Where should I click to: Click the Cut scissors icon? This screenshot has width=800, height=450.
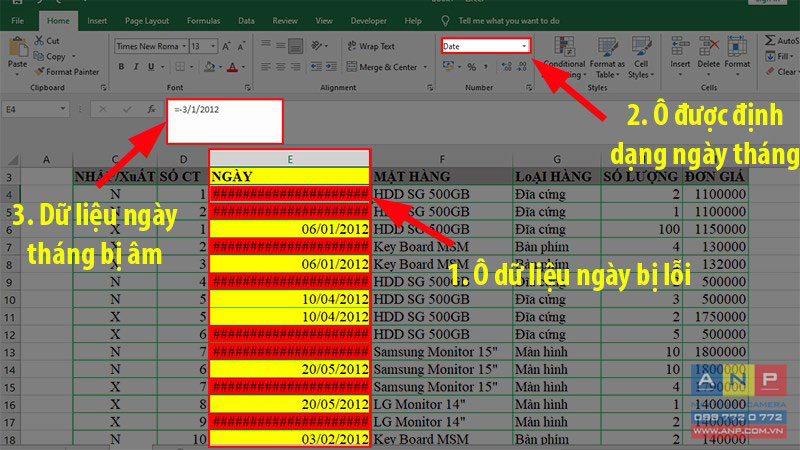(x=39, y=40)
